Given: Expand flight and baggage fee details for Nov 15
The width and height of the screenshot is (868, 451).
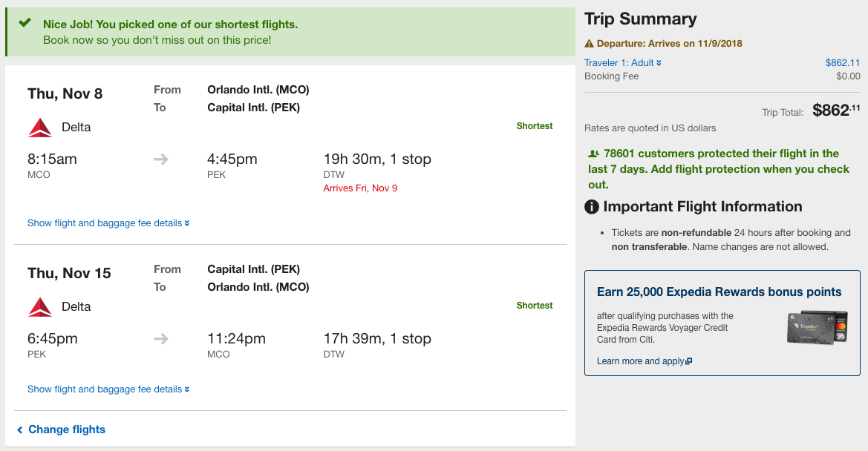Looking at the screenshot, I should (108, 389).
